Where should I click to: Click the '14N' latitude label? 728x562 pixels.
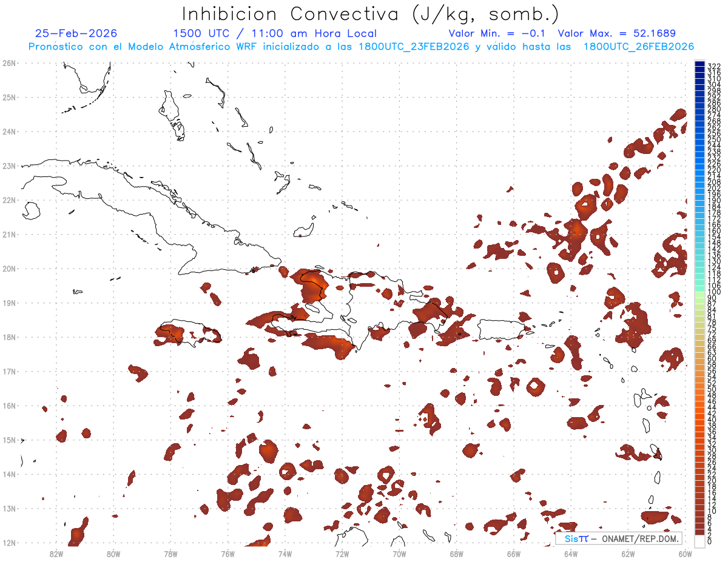9,474
